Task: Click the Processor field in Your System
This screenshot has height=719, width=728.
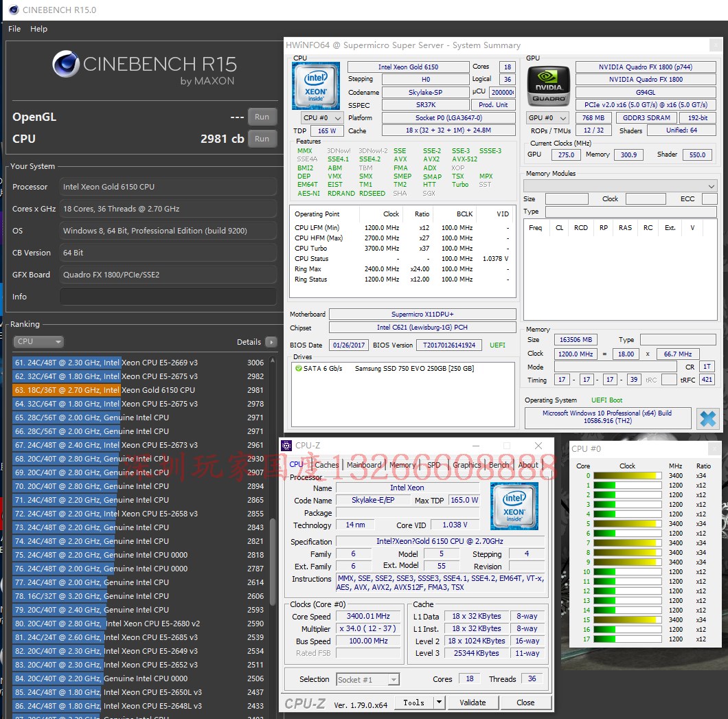Action: click(x=168, y=187)
